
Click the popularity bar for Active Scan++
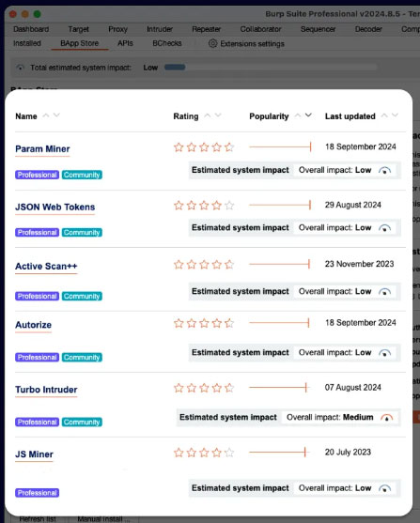[279, 264]
